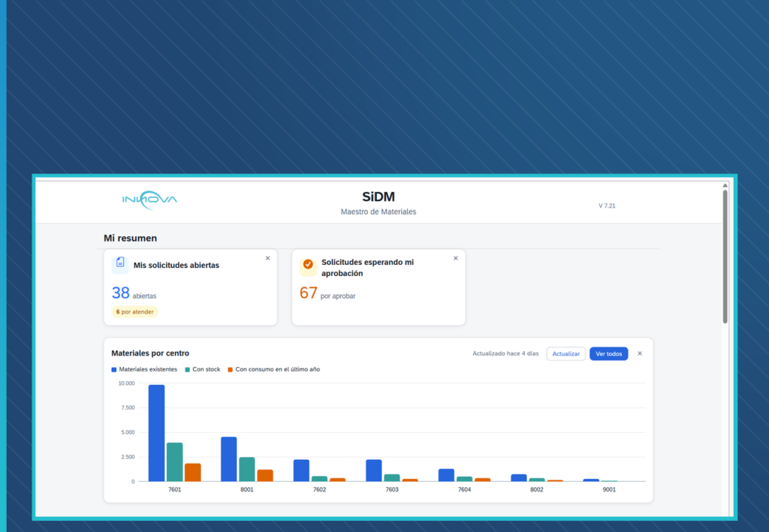The width and height of the screenshot is (769, 532).
Task: Click the 7601 axis label
Action: pos(174,489)
